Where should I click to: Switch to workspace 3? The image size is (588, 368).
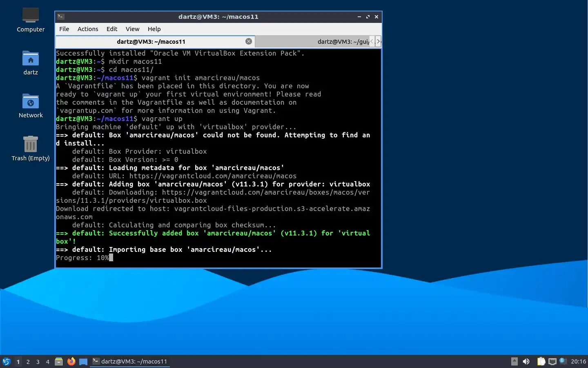(38, 361)
